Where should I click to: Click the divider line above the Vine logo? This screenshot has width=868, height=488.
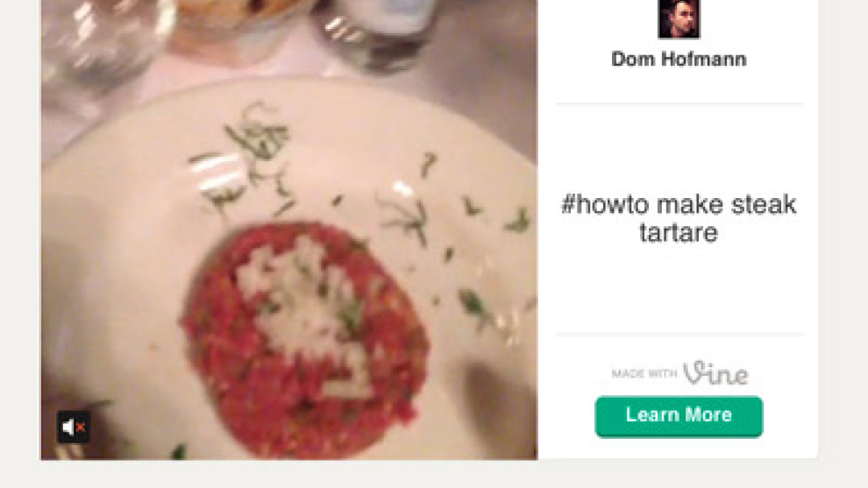tap(679, 334)
